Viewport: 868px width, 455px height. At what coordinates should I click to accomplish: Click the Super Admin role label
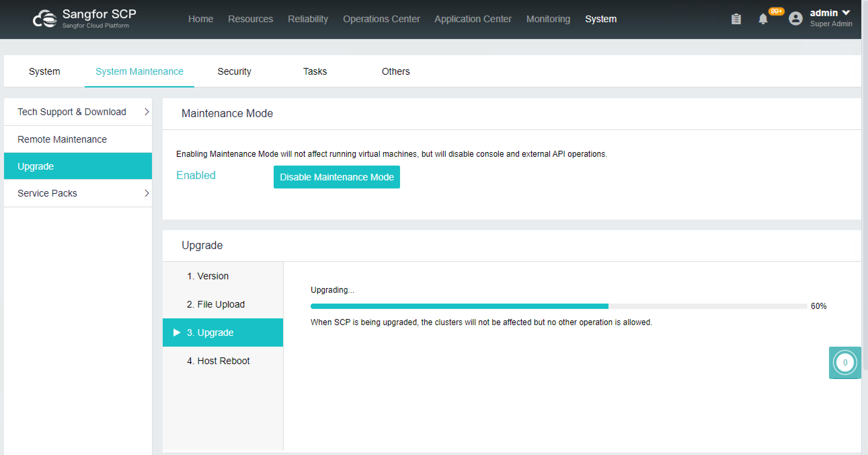pos(831,24)
